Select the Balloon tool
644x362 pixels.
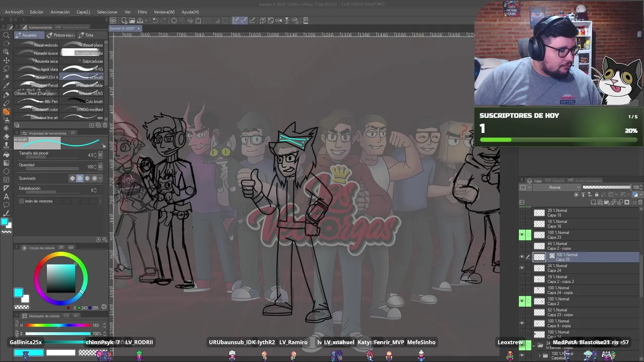pyautogui.click(x=7, y=205)
